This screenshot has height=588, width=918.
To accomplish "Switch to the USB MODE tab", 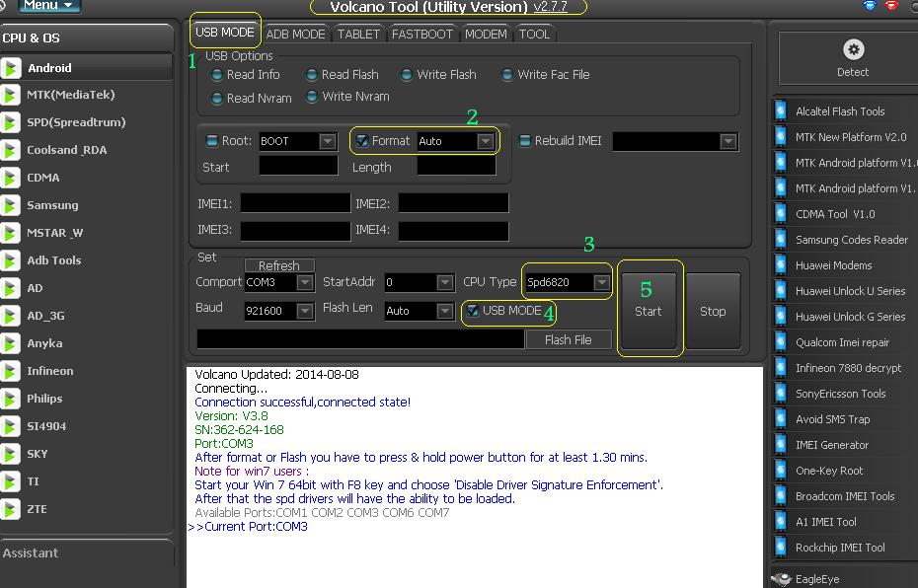I will [x=225, y=33].
